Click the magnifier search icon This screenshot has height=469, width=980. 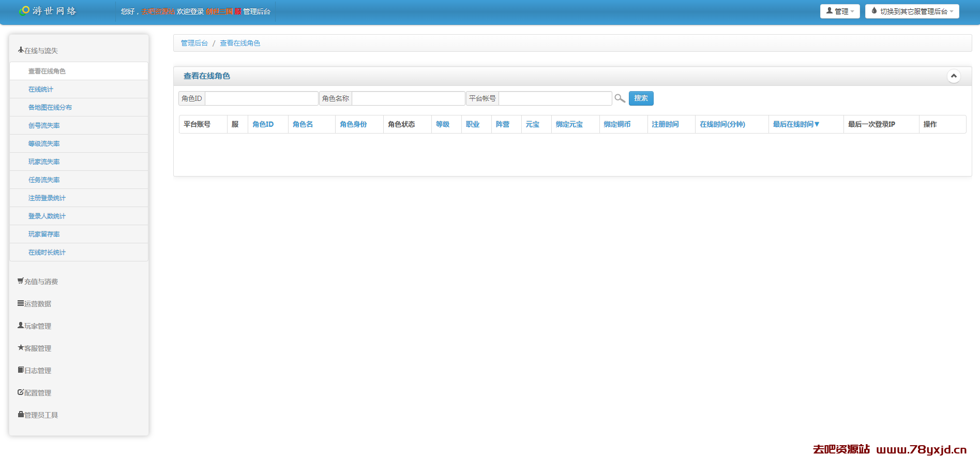point(620,98)
